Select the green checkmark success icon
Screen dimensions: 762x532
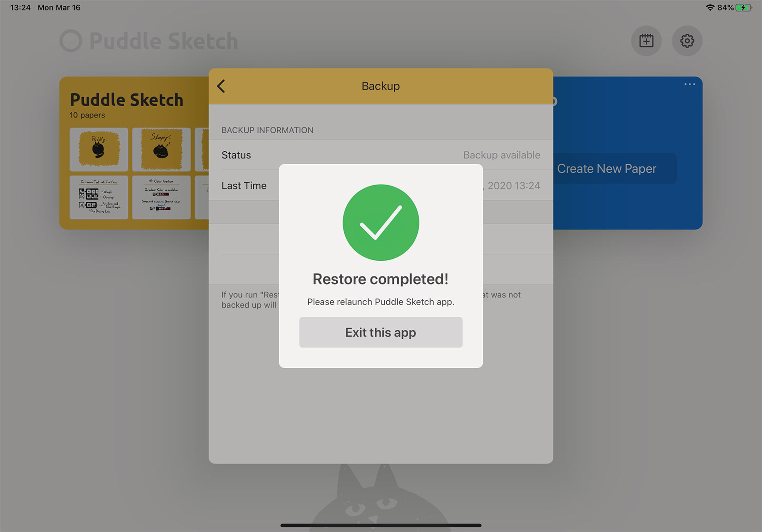pyautogui.click(x=381, y=222)
